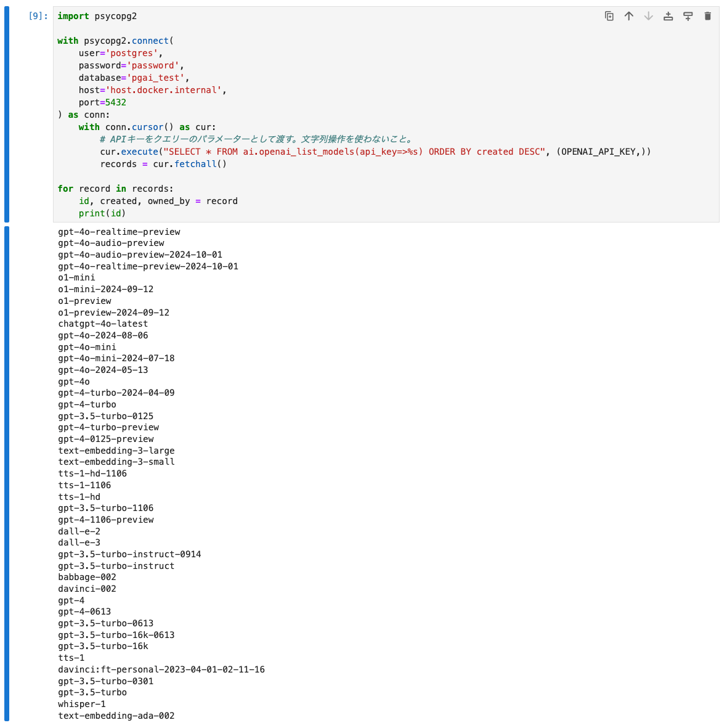The image size is (727, 728).
Task: Click output line gpt-4-0613
Action: (x=84, y=612)
